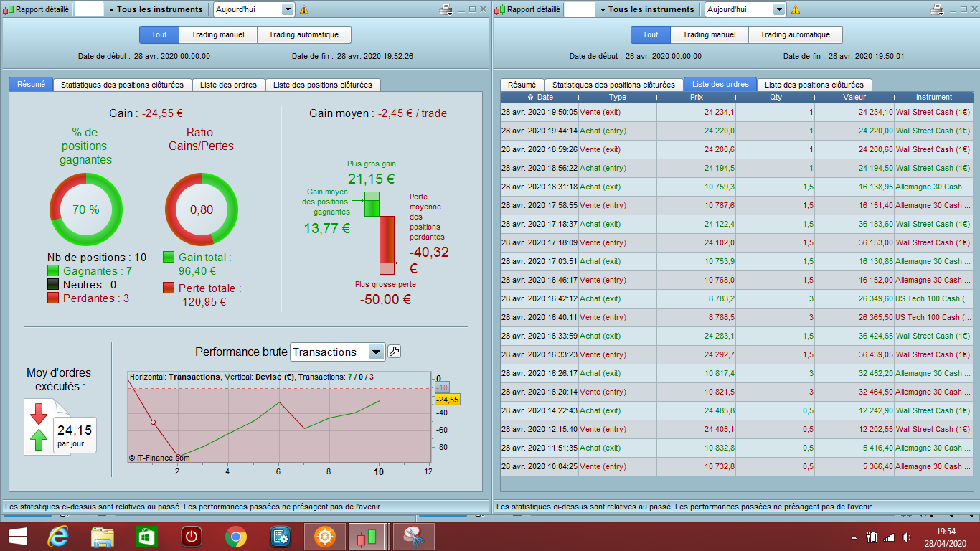Click the battery icon in the system tray

(872, 537)
